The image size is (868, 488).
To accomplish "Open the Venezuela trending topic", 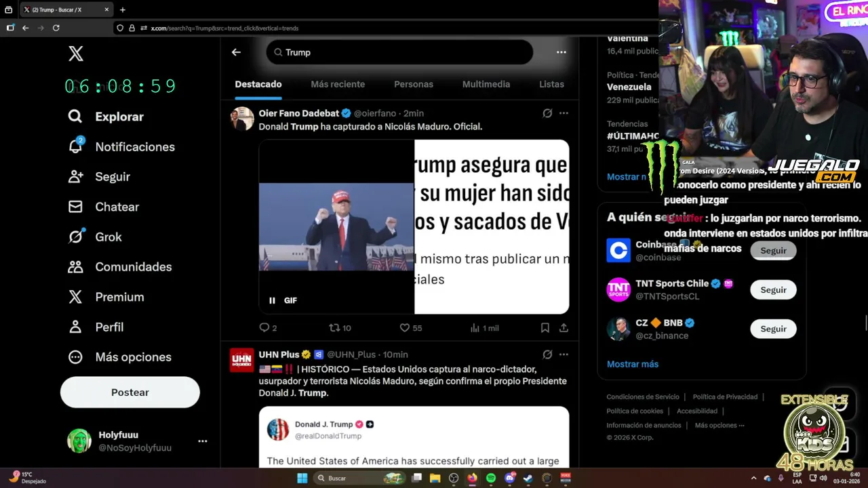I will coord(629,87).
